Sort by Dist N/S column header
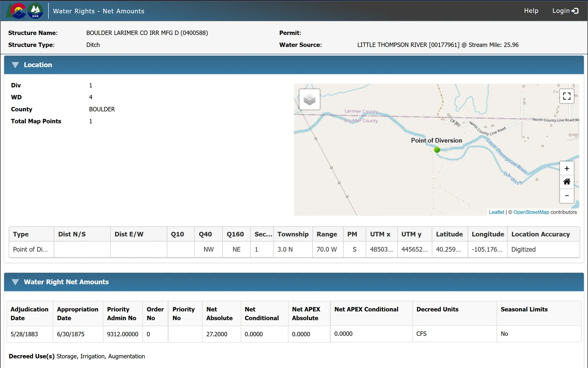Image resolution: width=588 pixels, height=368 pixels. (82, 234)
